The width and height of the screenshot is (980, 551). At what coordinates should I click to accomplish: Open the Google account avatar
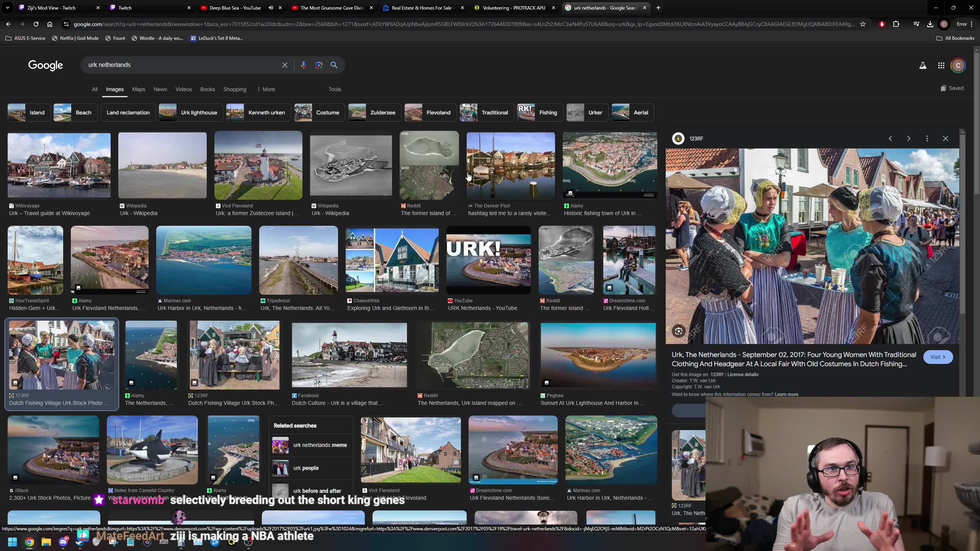[x=958, y=65]
